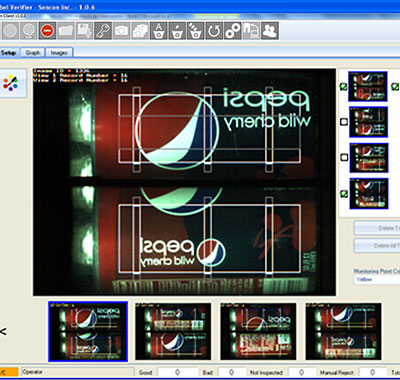Screen dimensions: 400x380
Task: Click the key icon in the toolbar
Action: [x=103, y=31]
